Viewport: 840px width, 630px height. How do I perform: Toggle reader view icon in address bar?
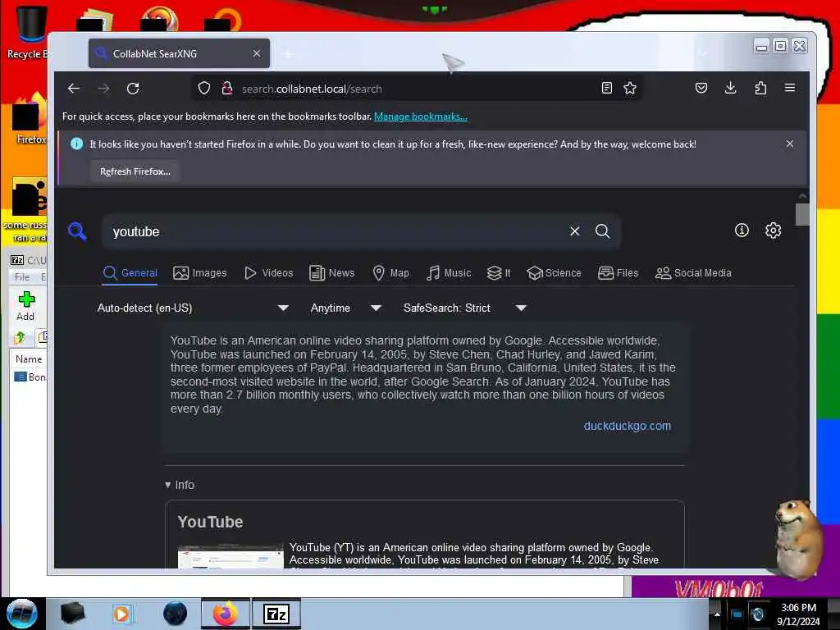(x=607, y=89)
